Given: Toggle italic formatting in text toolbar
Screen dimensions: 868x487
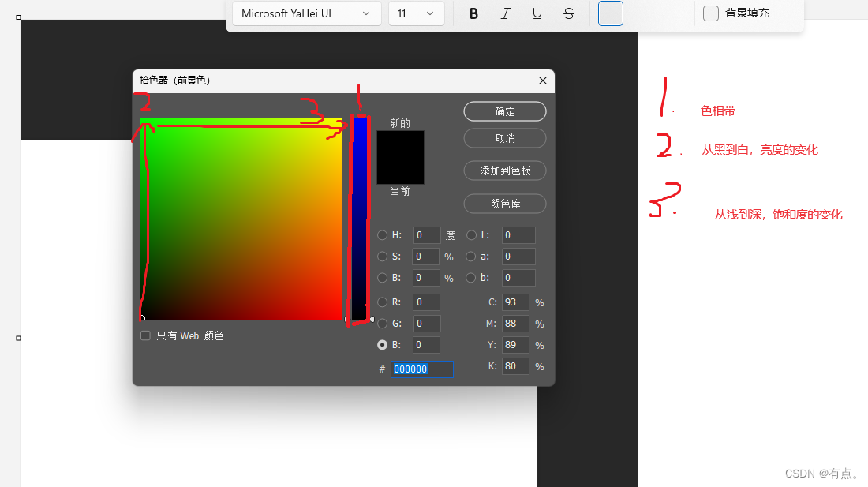Looking at the screenshot, I should (x=505, y=13).
